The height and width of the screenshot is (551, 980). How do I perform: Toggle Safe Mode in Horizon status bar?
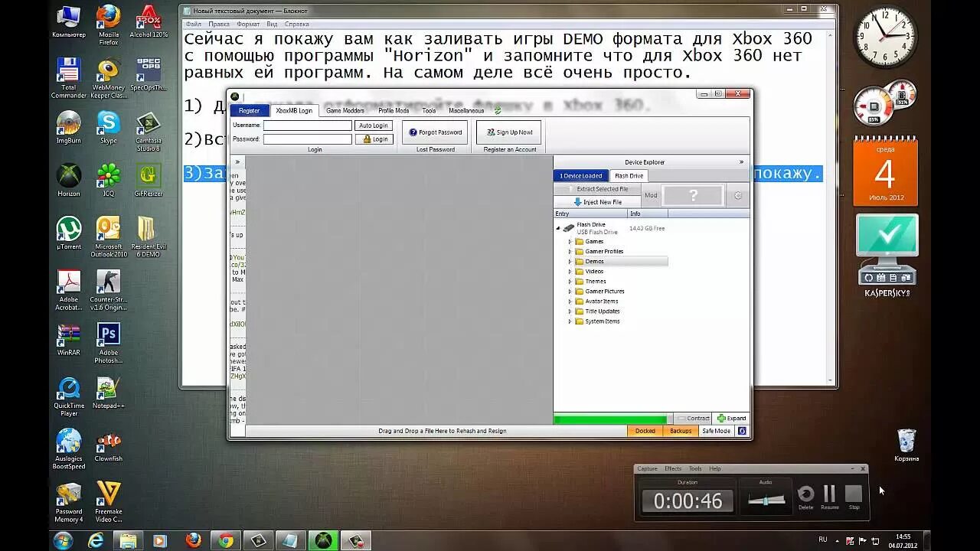(717, 431)
